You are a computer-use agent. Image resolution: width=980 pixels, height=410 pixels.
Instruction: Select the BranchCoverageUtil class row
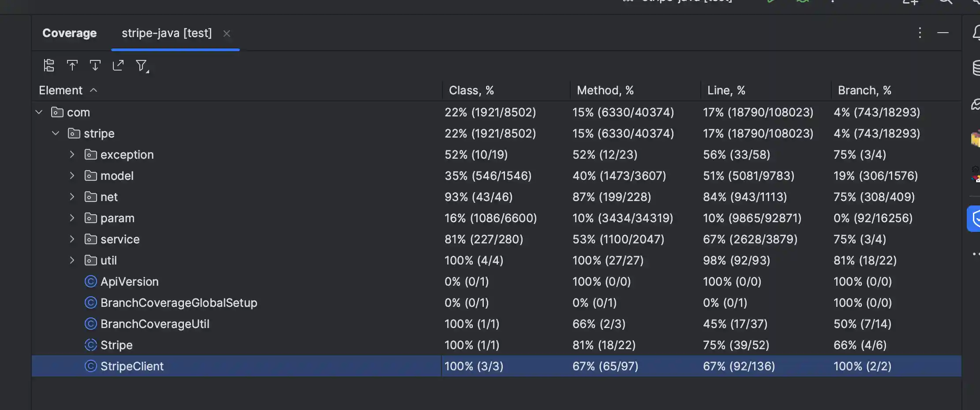155,324
